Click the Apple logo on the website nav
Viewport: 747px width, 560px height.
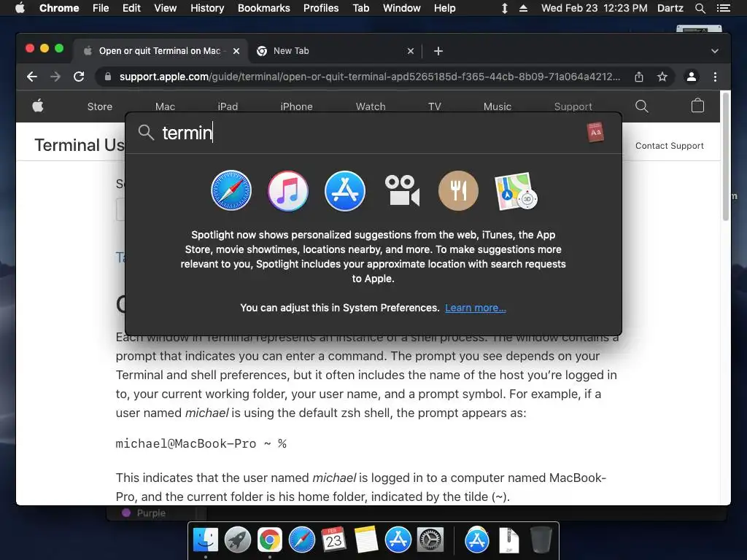pos(38,106)
